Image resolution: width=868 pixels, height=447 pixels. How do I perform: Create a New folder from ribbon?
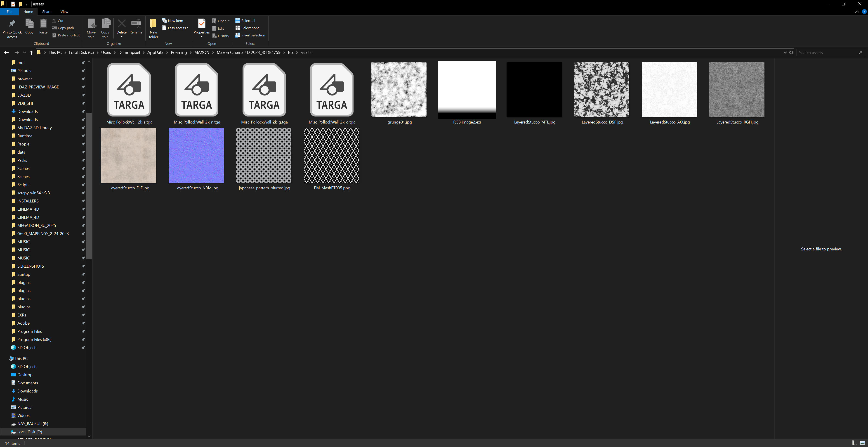tap(153, 24)
